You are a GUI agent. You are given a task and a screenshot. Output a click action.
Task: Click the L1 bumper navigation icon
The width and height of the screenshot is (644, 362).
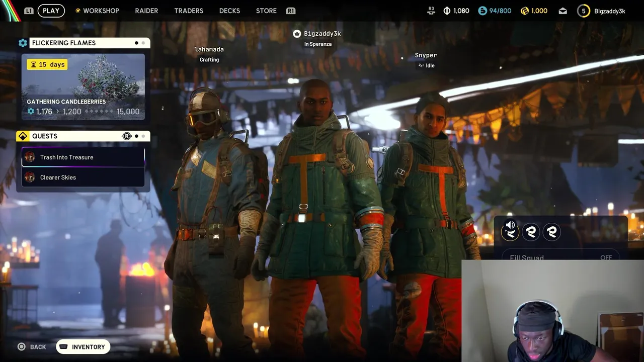[x=29, y=11]
